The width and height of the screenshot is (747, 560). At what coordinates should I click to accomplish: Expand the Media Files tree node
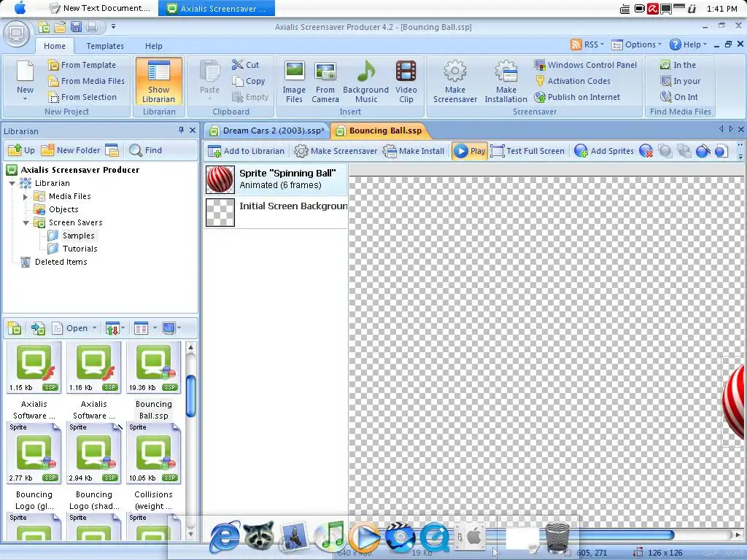26,197
